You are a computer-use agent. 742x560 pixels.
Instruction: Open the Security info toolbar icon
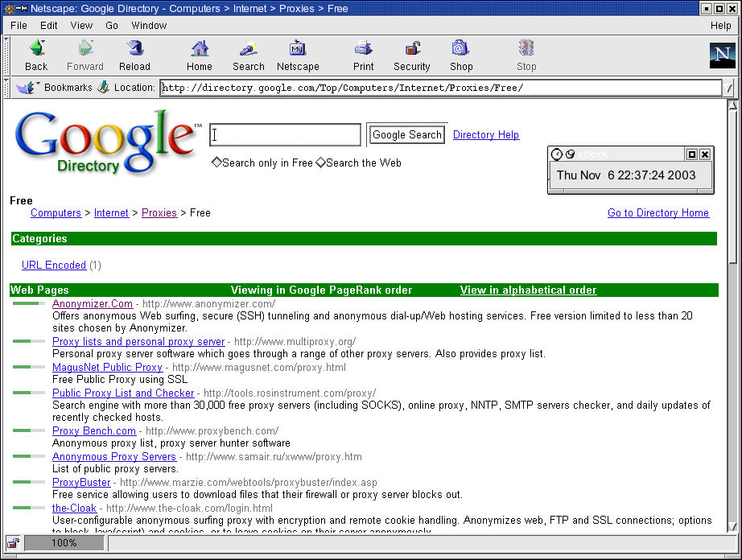[x=412, y=49]
